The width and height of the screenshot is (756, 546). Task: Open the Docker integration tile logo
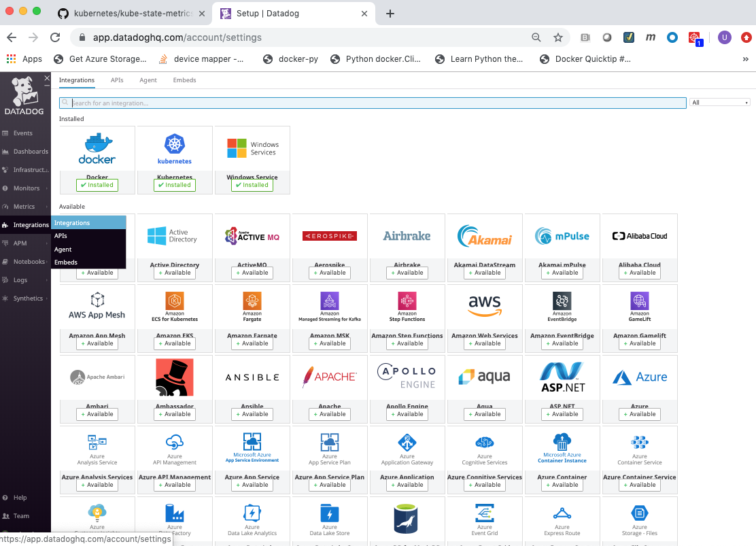97,149
